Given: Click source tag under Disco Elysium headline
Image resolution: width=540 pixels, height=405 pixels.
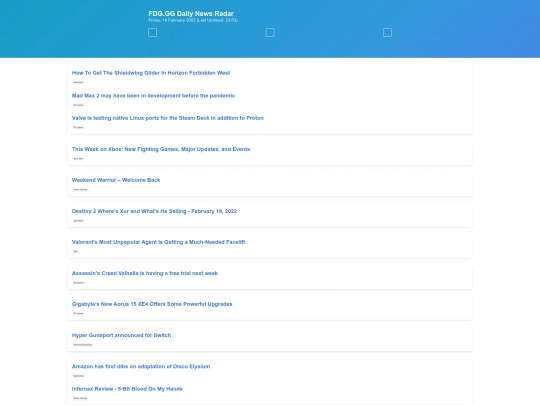Looking at the screenshot, I should [x=79, y=376].
